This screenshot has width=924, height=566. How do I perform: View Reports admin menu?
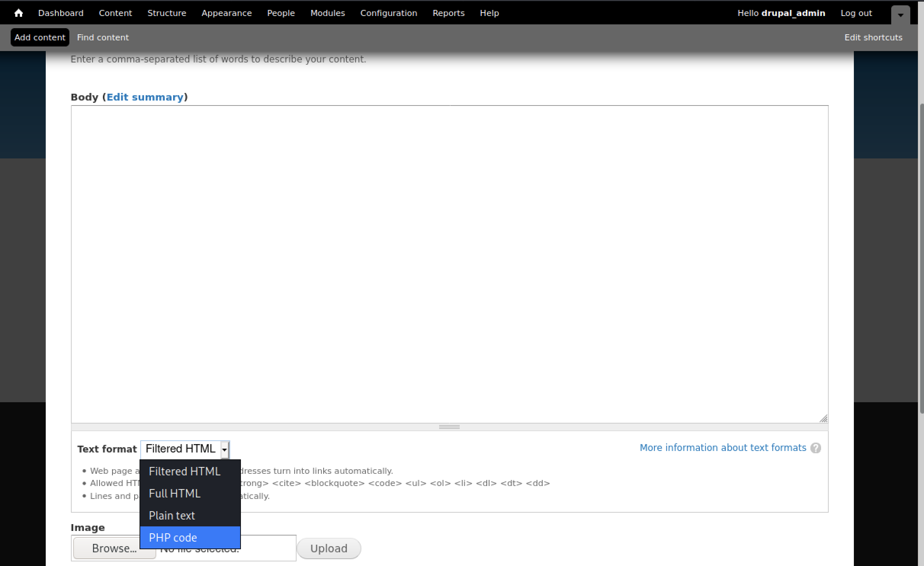[x=448, y=13]
